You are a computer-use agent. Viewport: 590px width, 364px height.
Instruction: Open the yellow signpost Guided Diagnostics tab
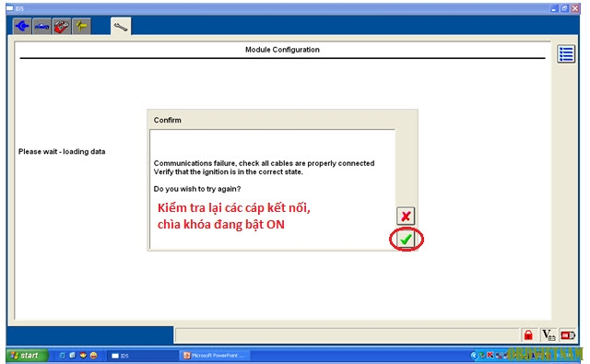pyautogui.click(x=81, y=26)
